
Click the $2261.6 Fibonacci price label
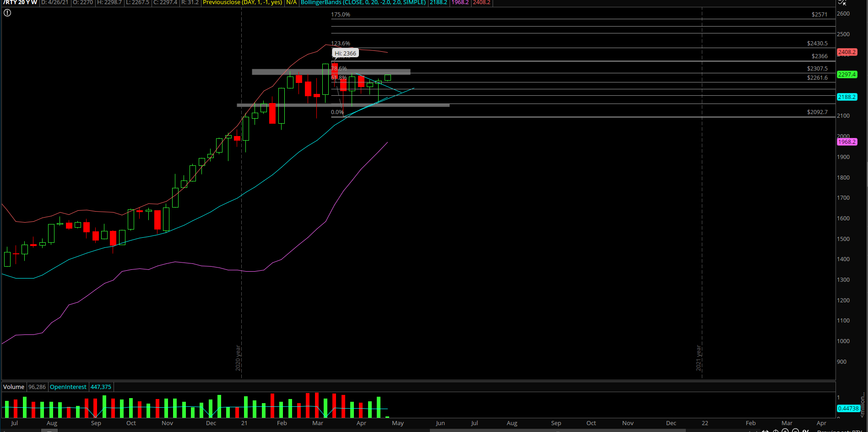pyautogui.click(x=817, y=77)
